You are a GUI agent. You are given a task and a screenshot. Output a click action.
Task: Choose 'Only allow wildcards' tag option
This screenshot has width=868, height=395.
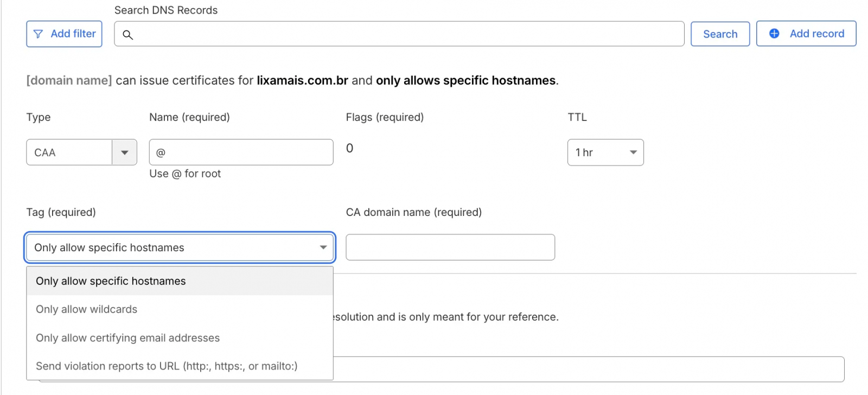coord(87,309)
